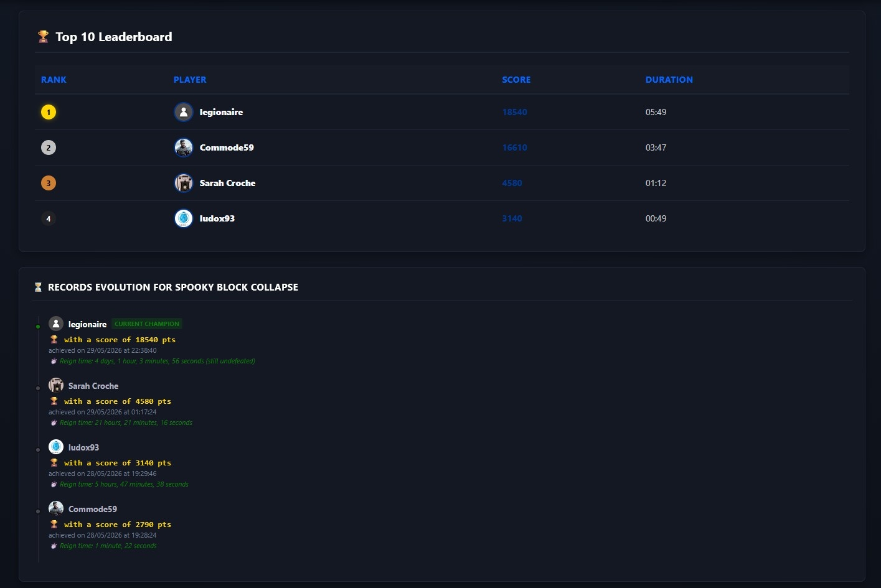Image resolution: width=881 pixels, height=588 pixels.
Task: Click the trophy icon next to 4580 pts
Action: pyautogui.click(x=54, y=401)
